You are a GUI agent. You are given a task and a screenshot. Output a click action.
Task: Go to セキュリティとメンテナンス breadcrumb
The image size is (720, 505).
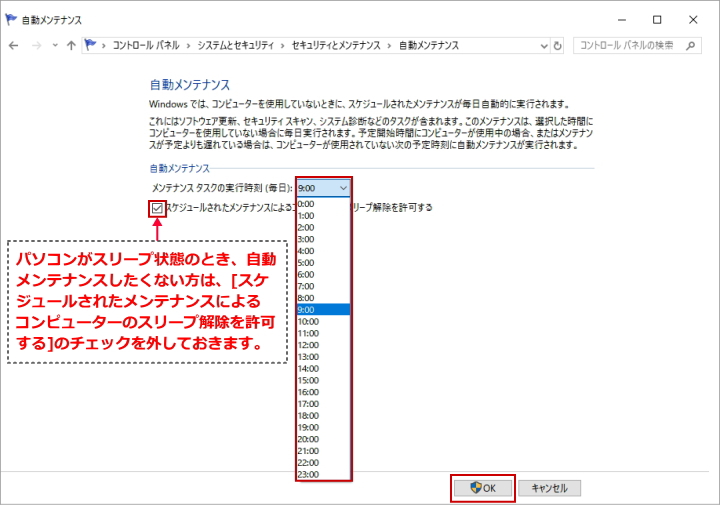(338, 45)
